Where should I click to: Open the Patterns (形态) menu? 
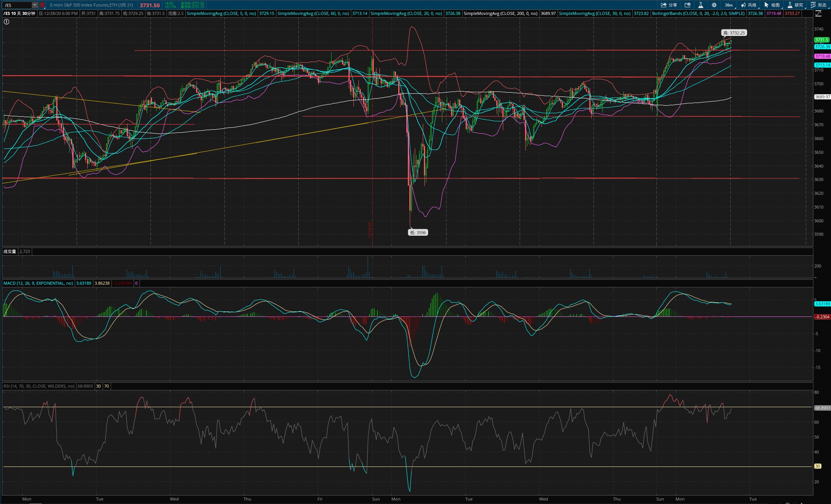pos(819,5)
